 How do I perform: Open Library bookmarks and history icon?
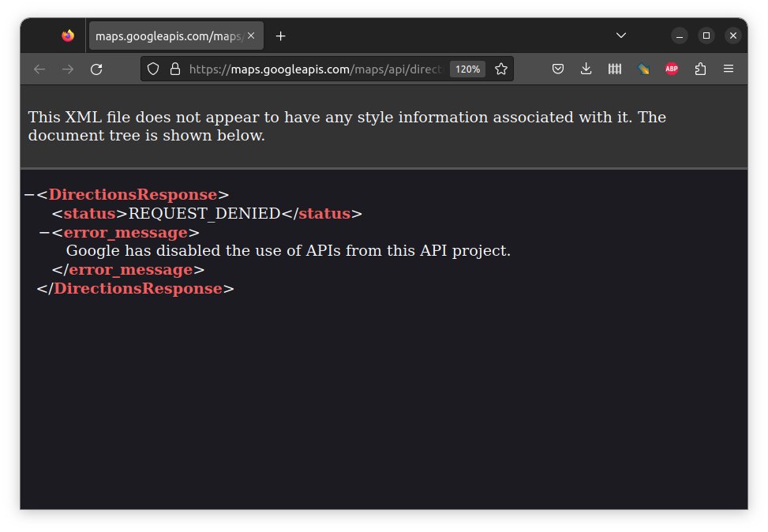615,69
